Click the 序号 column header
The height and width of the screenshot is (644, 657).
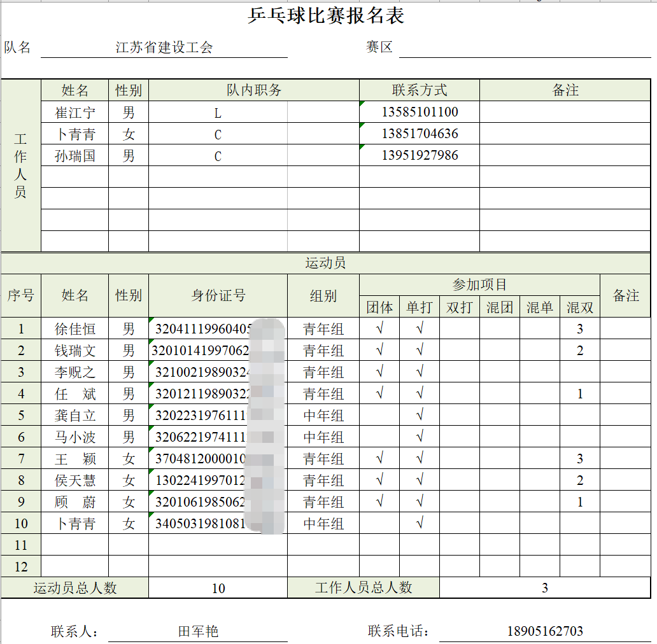(21, 296)
